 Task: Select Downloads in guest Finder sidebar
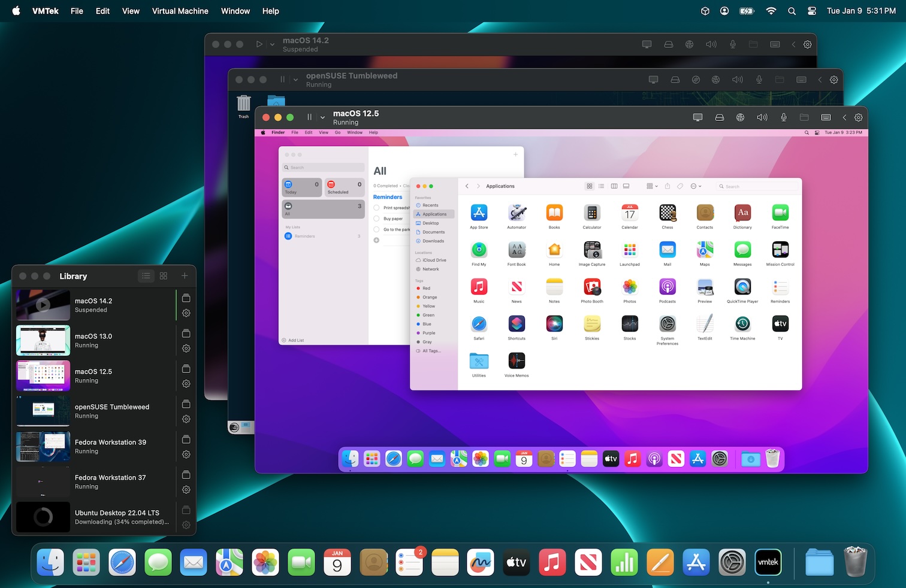(433, 241)
